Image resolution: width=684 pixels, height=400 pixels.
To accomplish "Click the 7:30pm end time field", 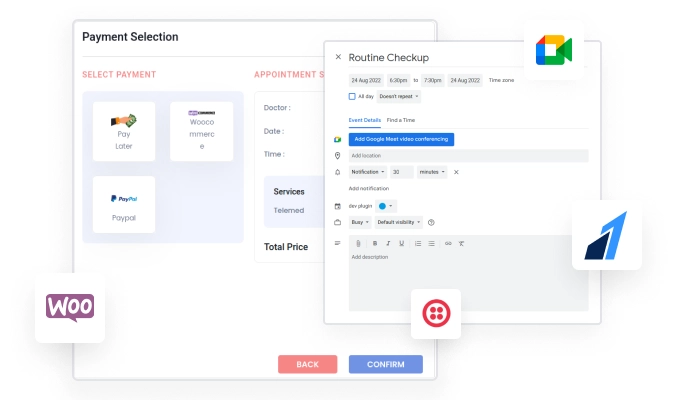I will [x=433, y=80].
